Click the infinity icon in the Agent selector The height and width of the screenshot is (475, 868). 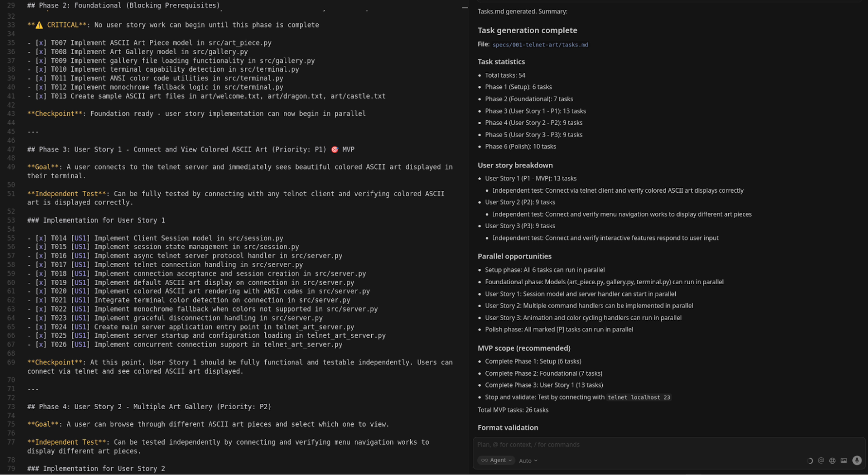485,460
